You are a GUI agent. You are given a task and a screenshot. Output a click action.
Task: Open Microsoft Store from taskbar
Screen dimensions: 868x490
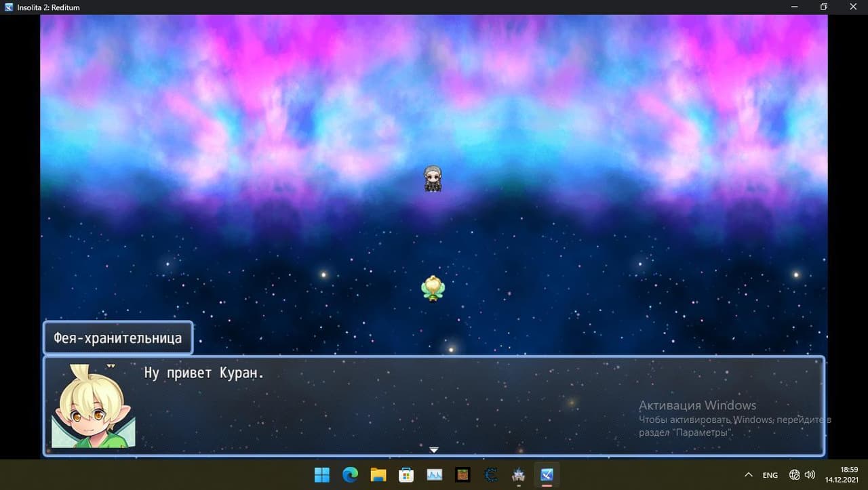tap(406, 474)
